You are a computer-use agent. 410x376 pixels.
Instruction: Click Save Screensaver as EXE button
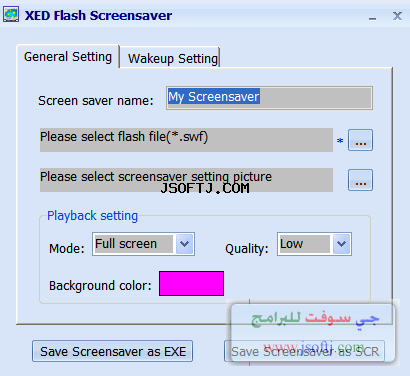(113, 351)
